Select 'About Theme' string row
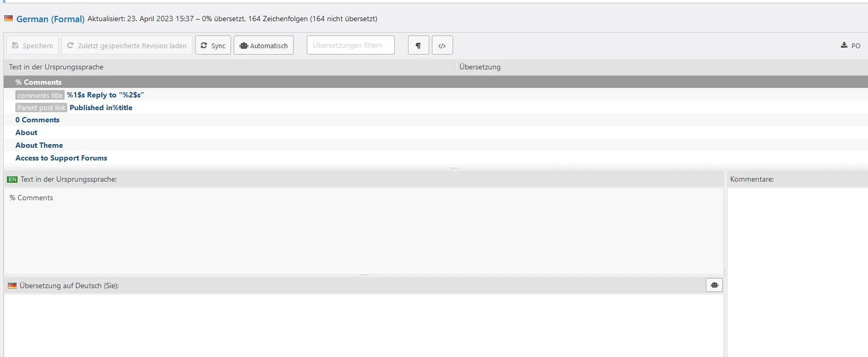Viewport: 868px width, 357px height. 436,145
